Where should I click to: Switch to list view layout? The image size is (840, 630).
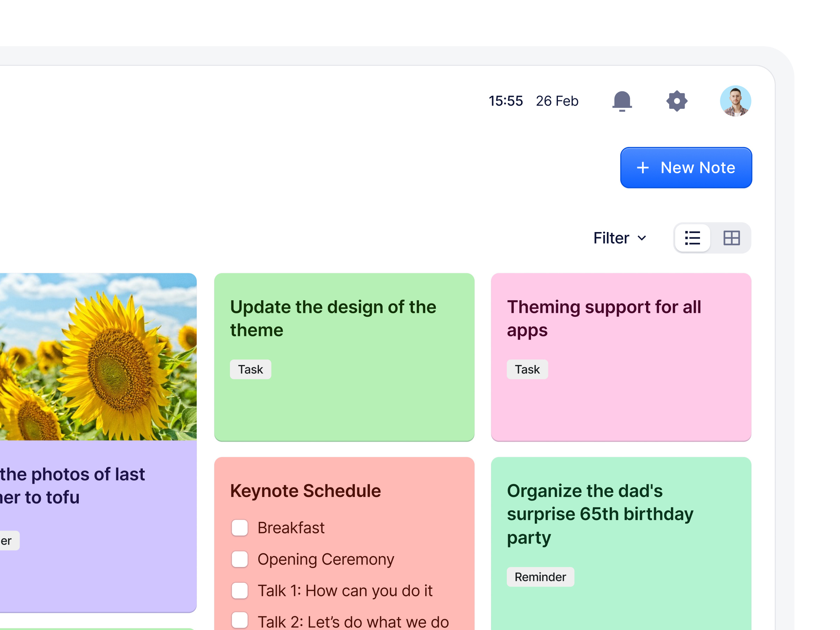pyautogui.click(x=692, y=238)
